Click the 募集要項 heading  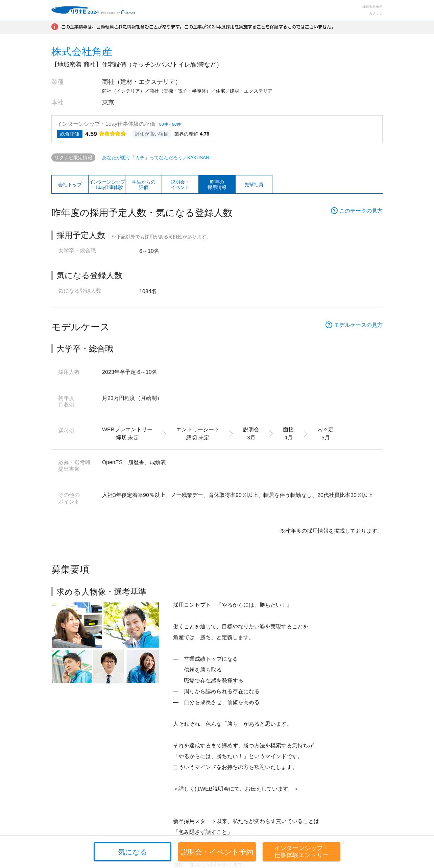click(x=70, y=569)
